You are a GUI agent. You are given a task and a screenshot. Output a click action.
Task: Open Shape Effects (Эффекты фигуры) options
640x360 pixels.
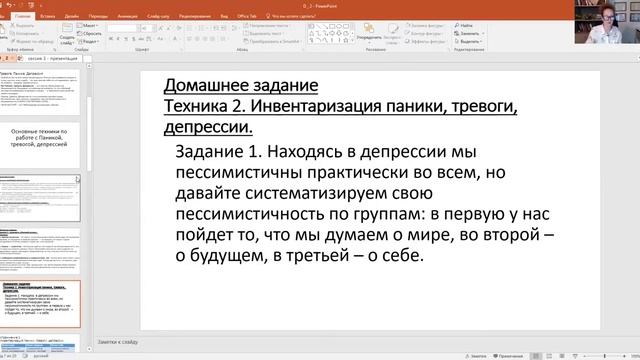425,42
